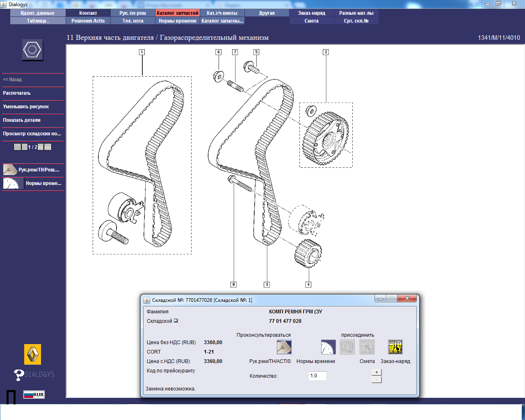Click the part name КОМП РЕМНЯ ГРМ (ЗУ
The width and height of the screenshot is (525, 420).
pyautogui.click(x=296, y=312)
